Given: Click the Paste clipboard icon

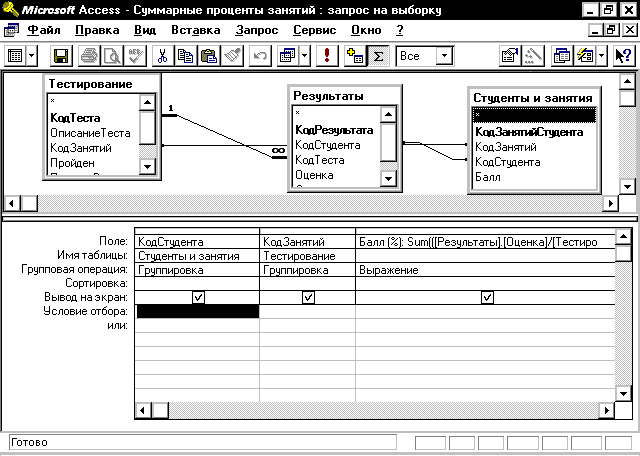Looking at the screenshot, I should tap(209, 56).
